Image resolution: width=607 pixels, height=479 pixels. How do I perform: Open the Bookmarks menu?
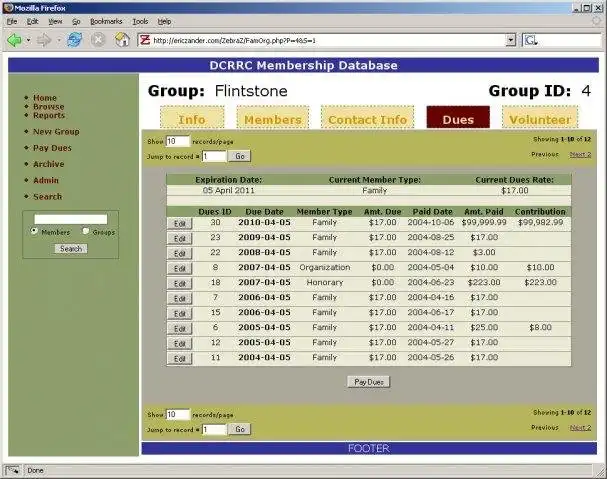pos(106,21)
